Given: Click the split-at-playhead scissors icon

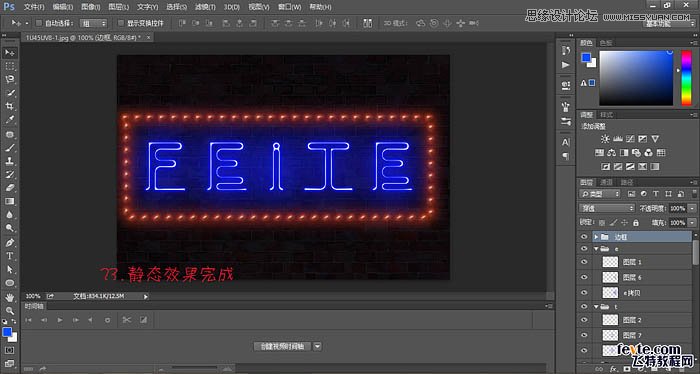Looking at the screenshot, I should pos(127,320).
